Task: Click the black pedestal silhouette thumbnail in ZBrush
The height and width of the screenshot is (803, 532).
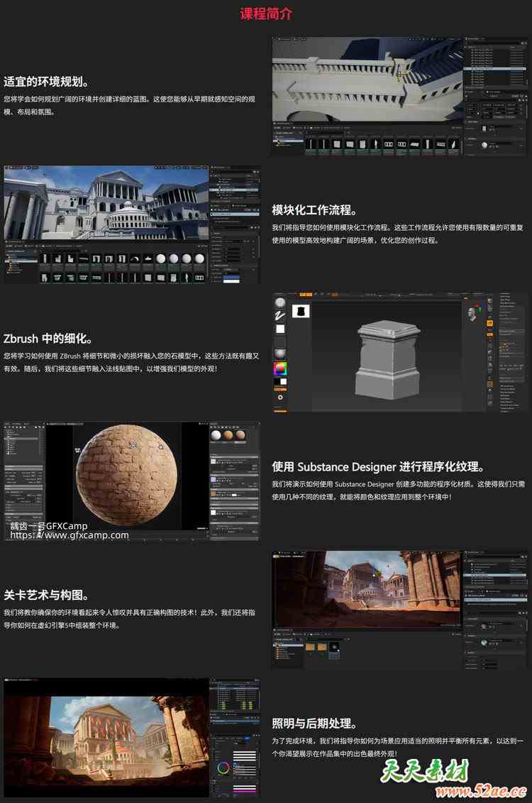Action: [301, 312]
